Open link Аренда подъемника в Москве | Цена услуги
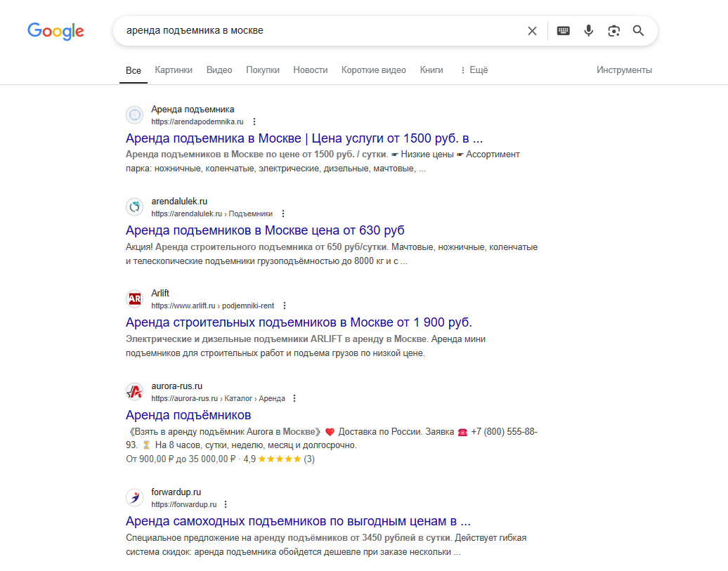The width and height of the screenshot is (728, 571). 304,138
